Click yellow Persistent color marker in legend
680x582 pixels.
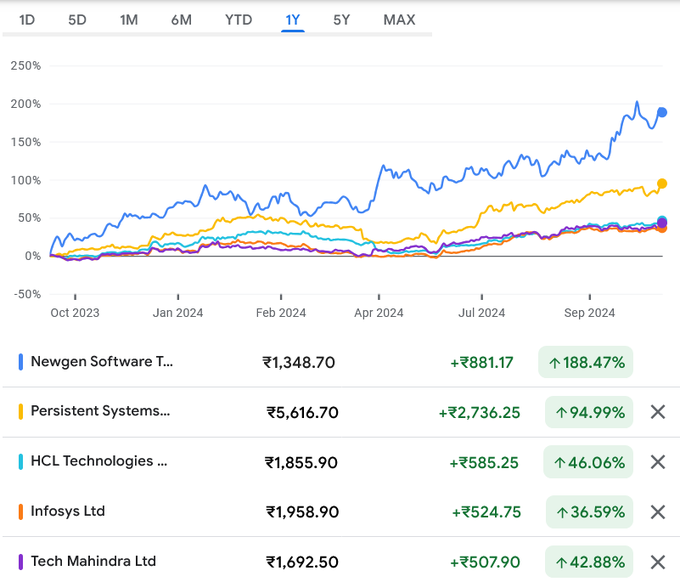(20, 412)
